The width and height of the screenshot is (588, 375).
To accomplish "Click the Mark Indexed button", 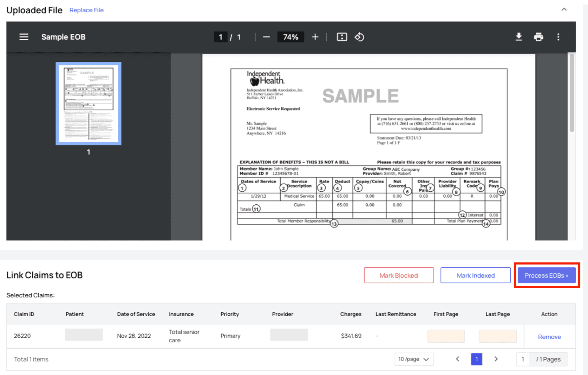I will [x=476, y=275].
